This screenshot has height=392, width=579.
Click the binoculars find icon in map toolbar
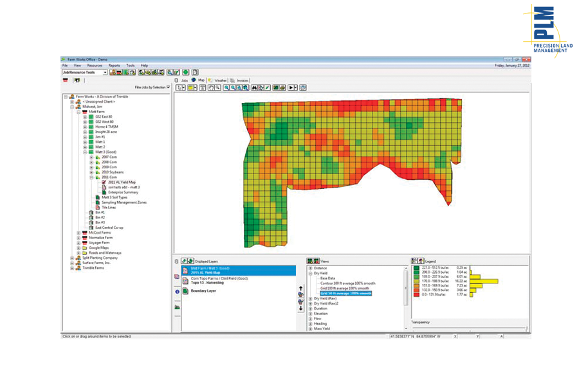point(254,87)
